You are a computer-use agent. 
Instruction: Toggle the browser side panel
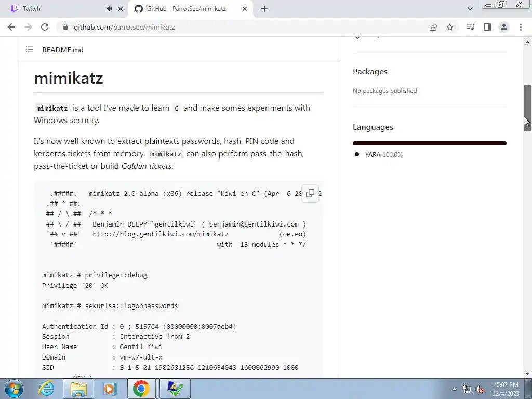(487, 27)
